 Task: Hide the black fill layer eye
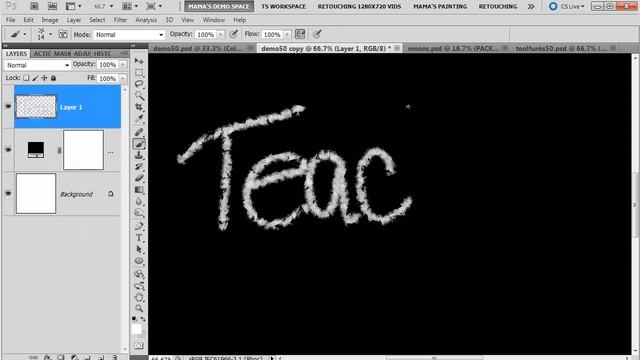pyautogui.click(x=8, y=150)
